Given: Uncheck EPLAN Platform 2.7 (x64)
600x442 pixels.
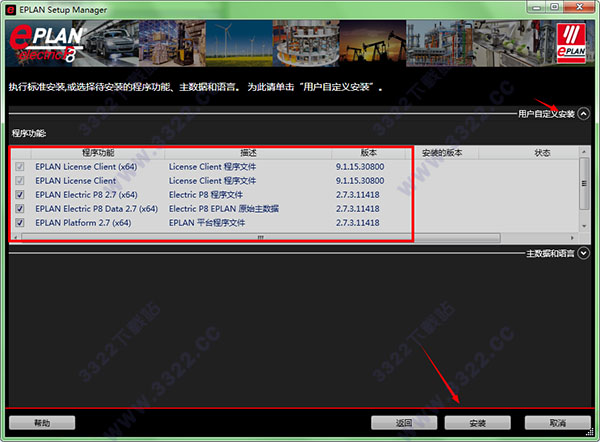Looking at the screenshot, I should pyautogui.click(x=20, y=223).
